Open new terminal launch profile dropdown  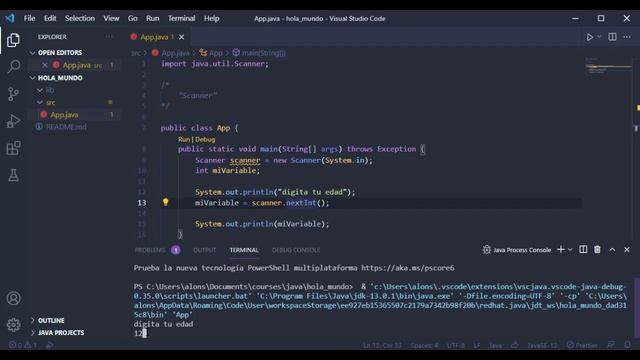click(x=570, y=249)
